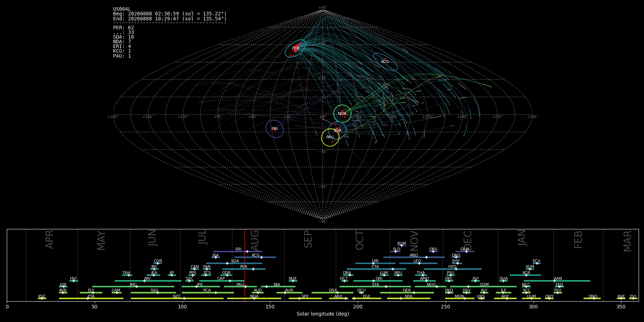Click the GEM shower bar in timeline

(x=465, y=252)
